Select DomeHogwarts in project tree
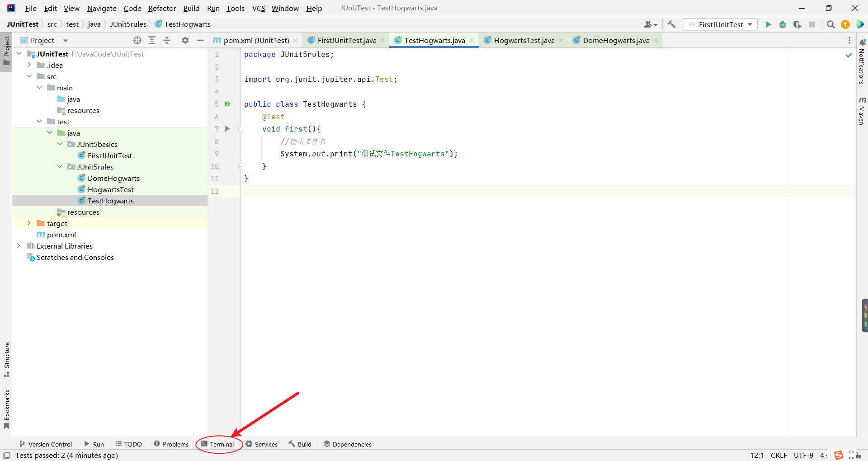The image size is (868, 461). tap(113, 178)
